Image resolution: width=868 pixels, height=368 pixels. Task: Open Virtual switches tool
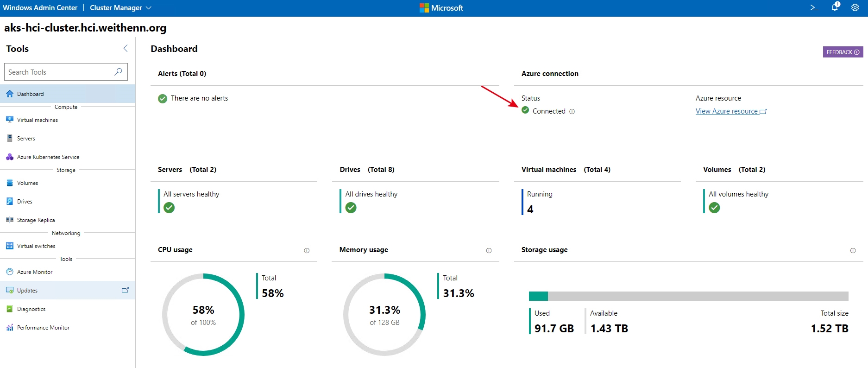68,246
